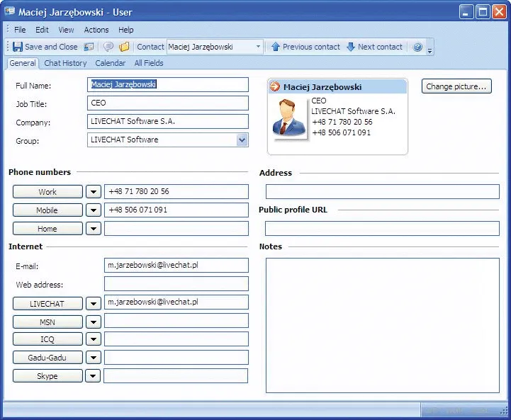Click the toolbar drag handle grip
Screen dimensions: 511x420
click(8, 47)
